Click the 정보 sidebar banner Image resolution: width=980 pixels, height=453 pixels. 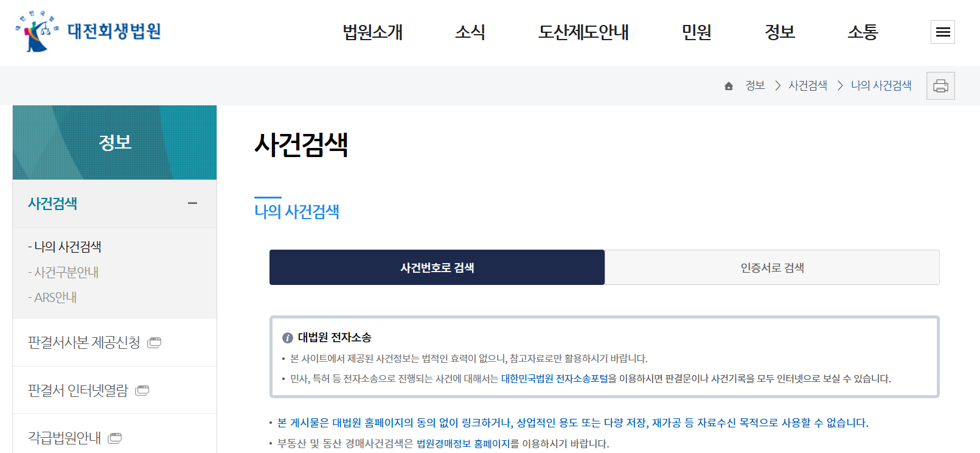(x=114, y=142)
